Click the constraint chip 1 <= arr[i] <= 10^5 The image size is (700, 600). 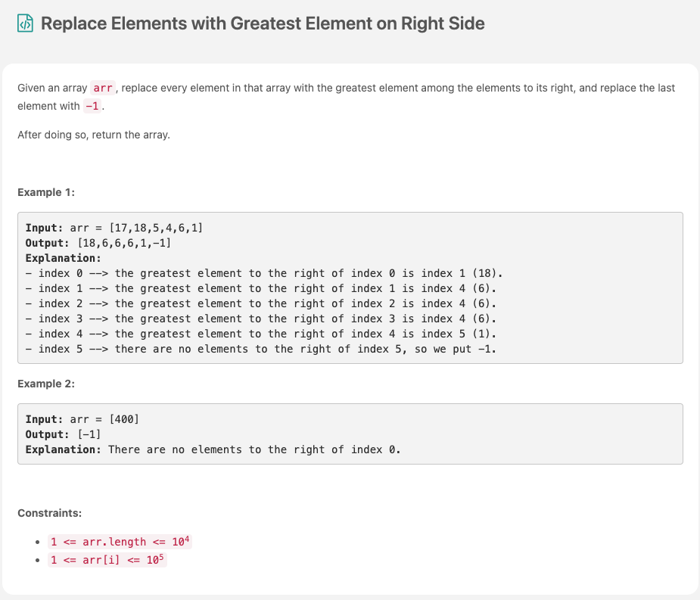coord(107,560)
